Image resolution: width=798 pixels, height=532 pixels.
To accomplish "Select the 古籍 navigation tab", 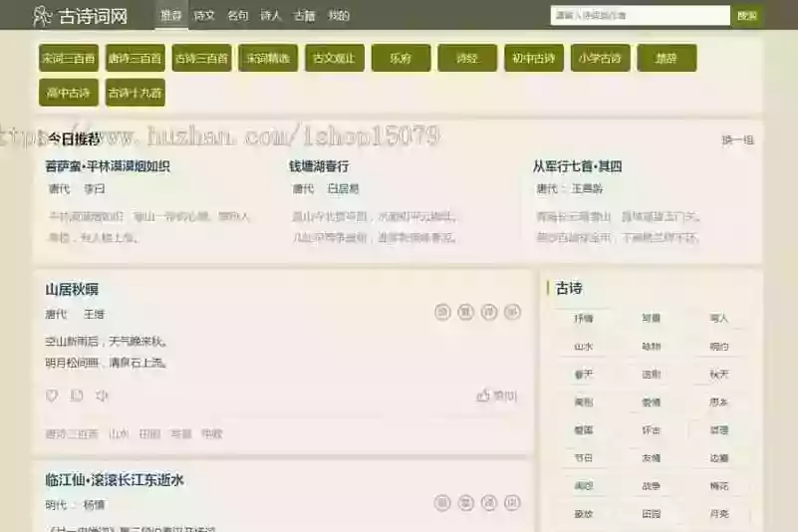I will point(304,16).
